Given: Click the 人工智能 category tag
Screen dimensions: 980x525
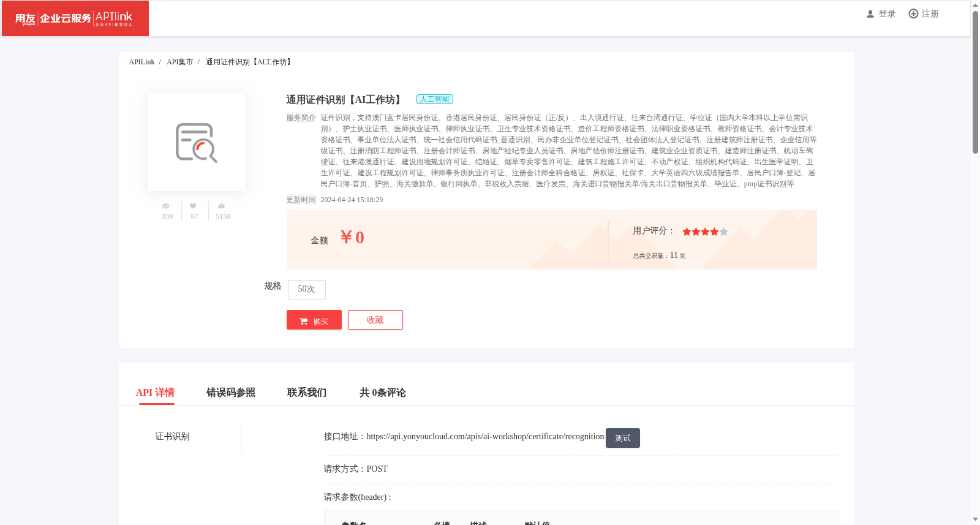Looking at the screenshot, I should 435,99.
